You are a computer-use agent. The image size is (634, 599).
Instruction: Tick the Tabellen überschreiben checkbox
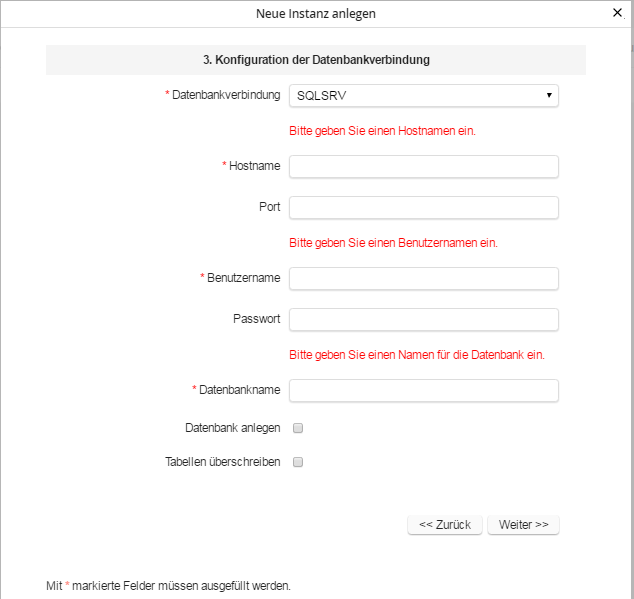[x=298, y=463]
